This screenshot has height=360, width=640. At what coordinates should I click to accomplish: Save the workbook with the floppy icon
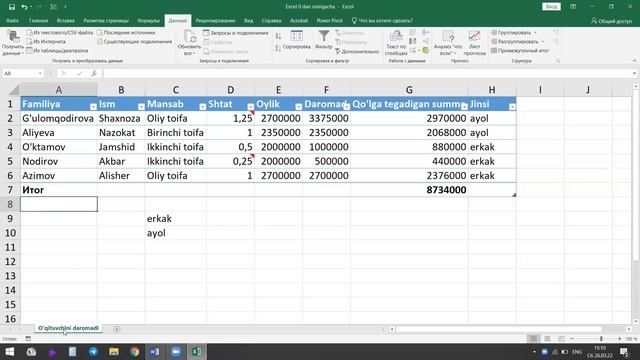click(x=12, y=7)
